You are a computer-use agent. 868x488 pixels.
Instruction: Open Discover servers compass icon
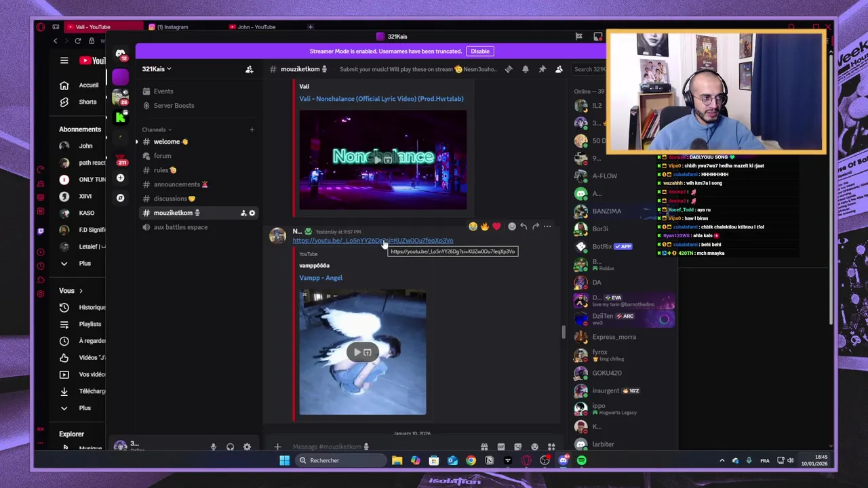point(120,198)
